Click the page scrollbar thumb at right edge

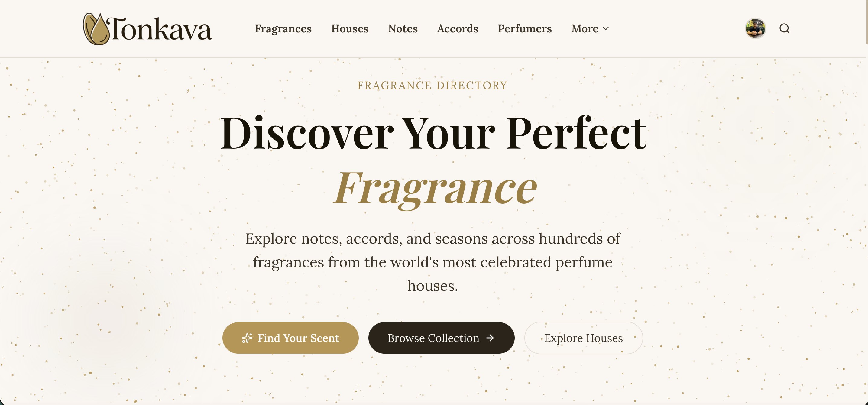coord(866,22)
